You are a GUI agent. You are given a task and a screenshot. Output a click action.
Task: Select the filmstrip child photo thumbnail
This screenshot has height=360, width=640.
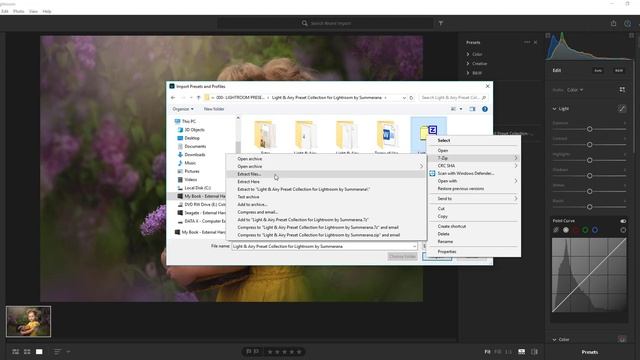(29, 322)
